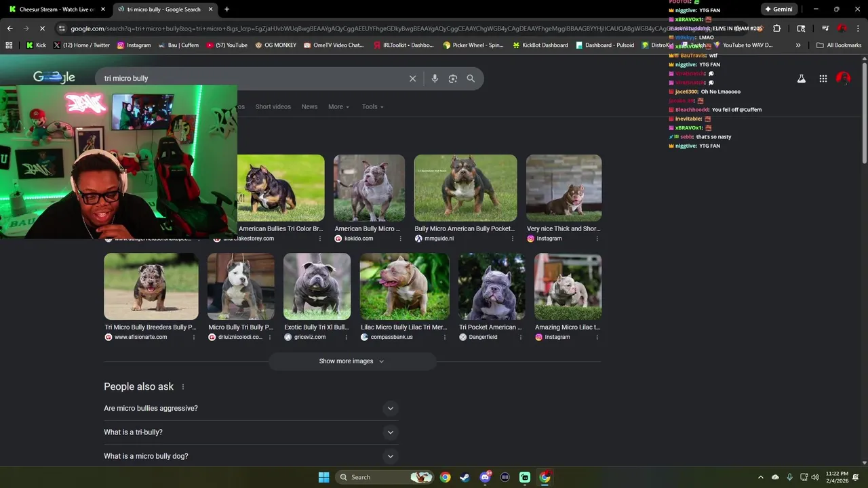Open the People also ask options menu
Image resolution: width=868 pixels, height=488 pixels.
coord(182,387)
